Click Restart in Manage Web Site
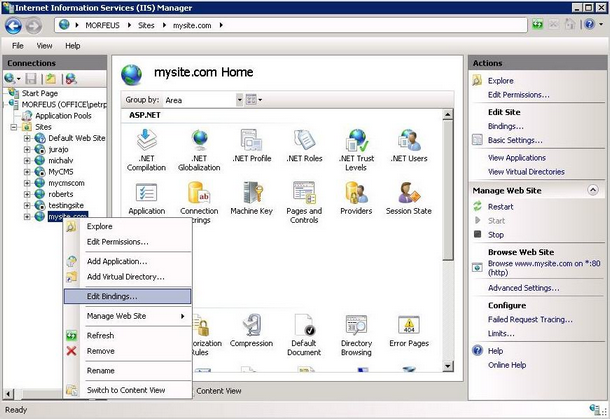This screenshot has height=419, width=610. click(x=500, y=207)
